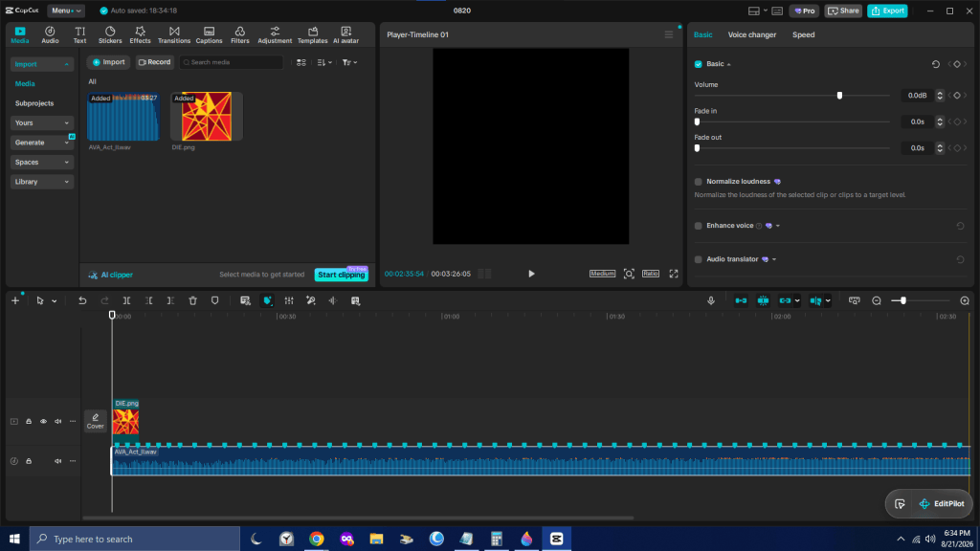Screen dimensions: 980x551
Task: Enable Normalize loudness checkbox
Action: 698,182
